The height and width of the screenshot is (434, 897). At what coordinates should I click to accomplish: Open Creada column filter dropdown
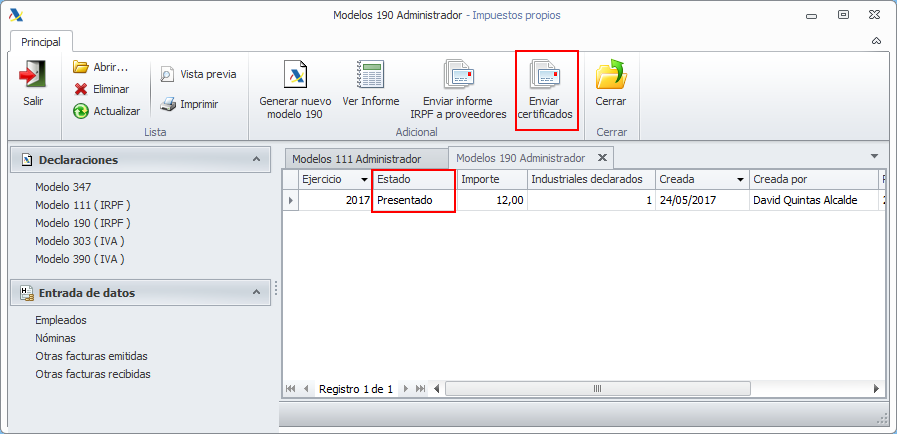741,180
